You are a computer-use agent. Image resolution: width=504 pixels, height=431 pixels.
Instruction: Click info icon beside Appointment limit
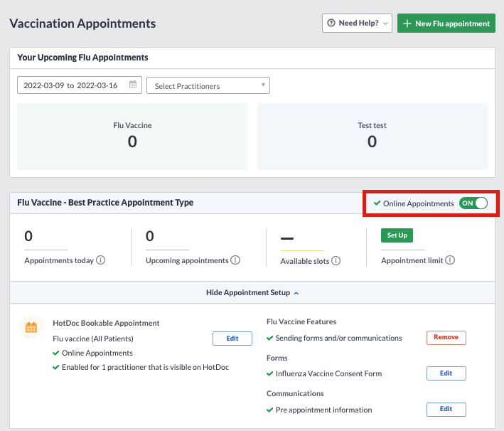point(450,260)
